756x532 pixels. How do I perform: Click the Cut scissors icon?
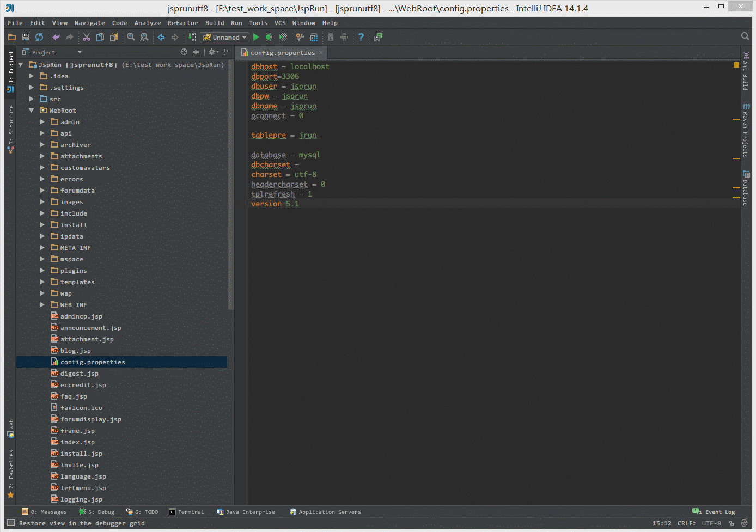click(x=86, y=37)
